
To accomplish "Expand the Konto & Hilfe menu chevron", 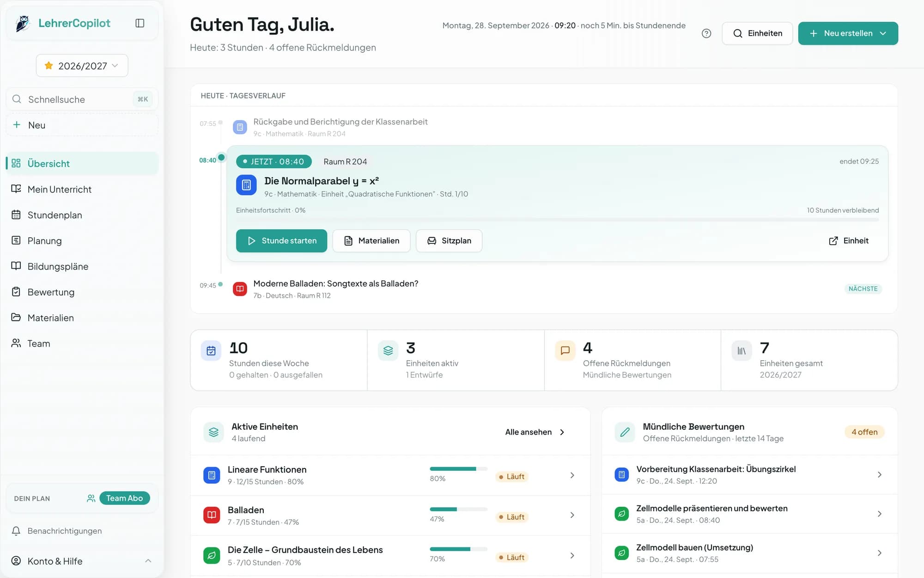I will [148, 561].
